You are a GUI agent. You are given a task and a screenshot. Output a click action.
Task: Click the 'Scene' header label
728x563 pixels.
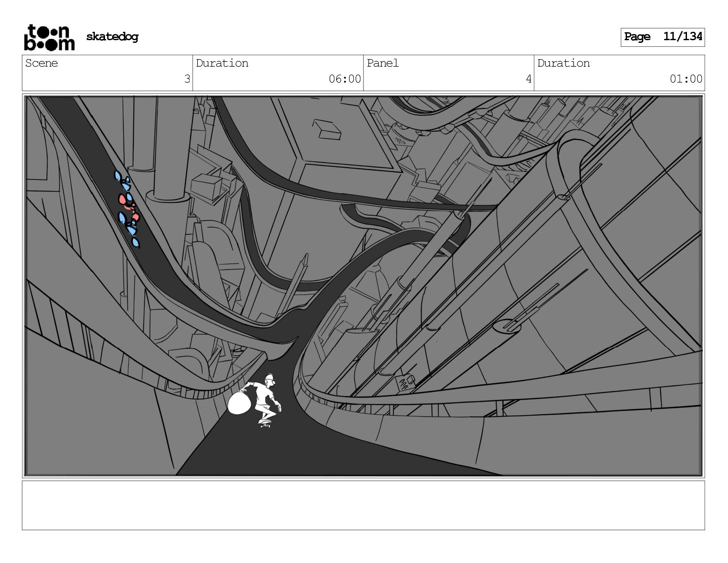click(41, 63)
